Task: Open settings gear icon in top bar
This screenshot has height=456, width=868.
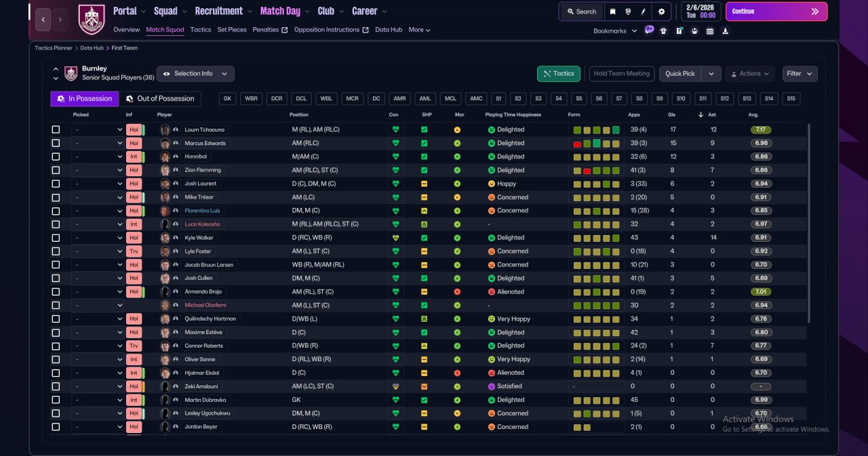Action: click(x=661, y=12)
